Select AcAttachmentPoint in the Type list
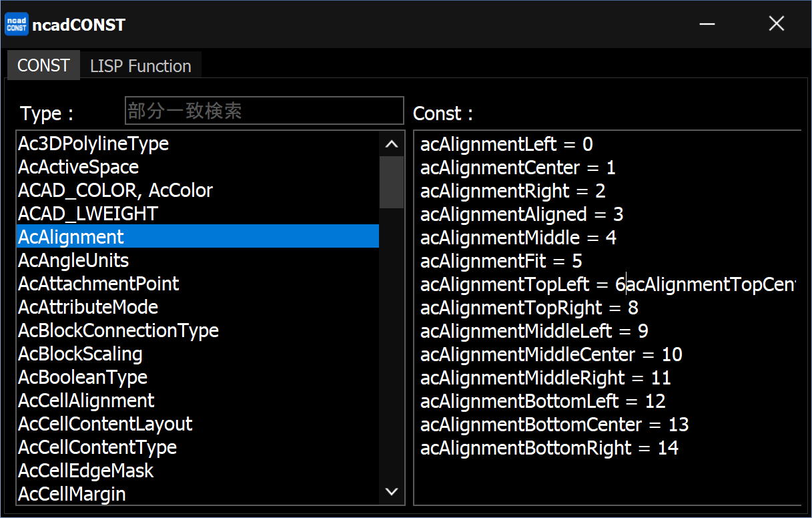Screen dimensions: 812x518 [x=197, y=284]
